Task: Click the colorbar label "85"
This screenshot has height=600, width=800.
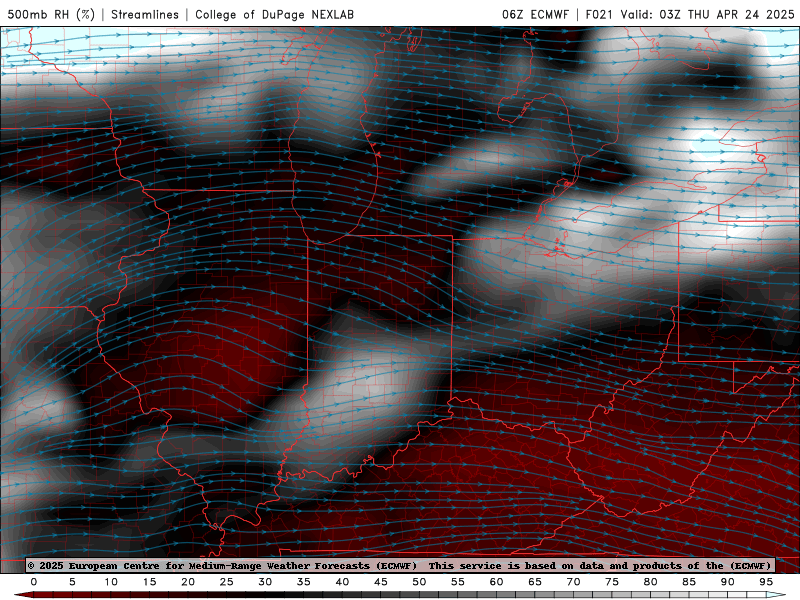Action: (689, 582)
